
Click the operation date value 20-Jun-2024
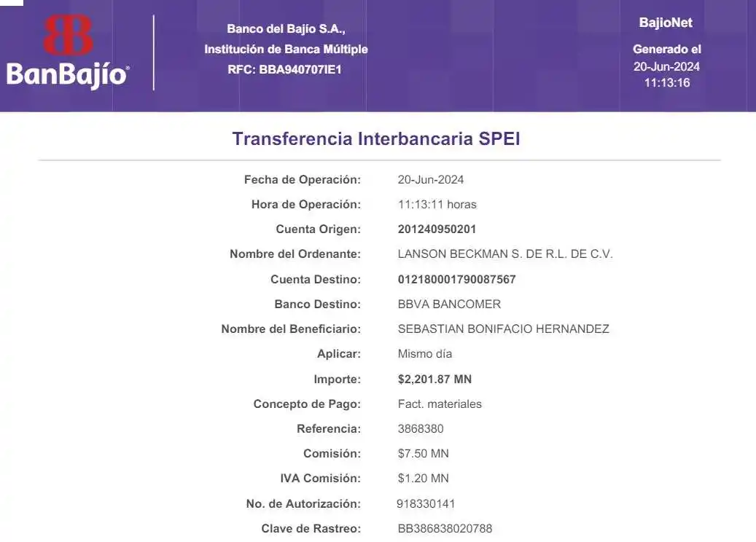point(431,180)
